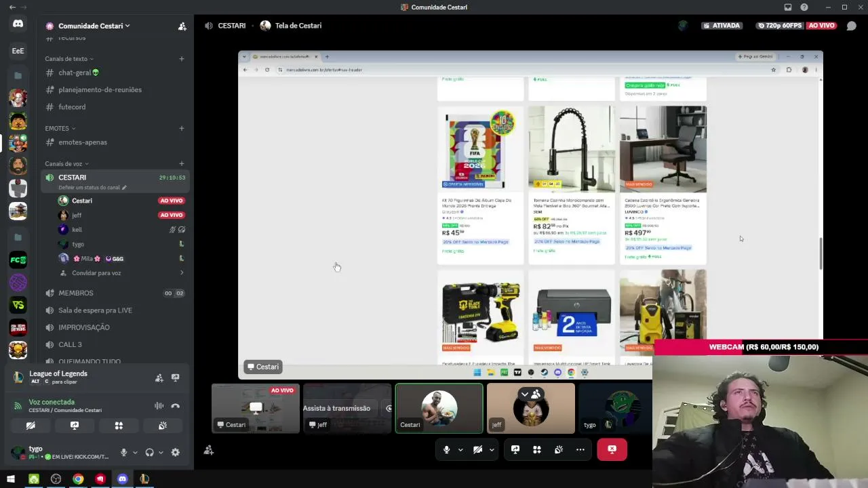Disconnect from voice in the sidebar
The width and height of the screenshot is (868, 488).
pyautogui.click(x=176, y=406)
